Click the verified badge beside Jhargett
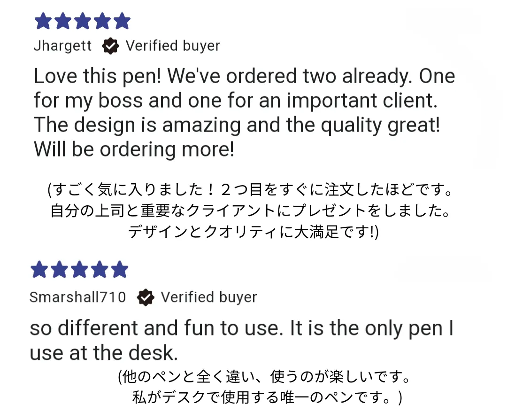 [110, 46]
